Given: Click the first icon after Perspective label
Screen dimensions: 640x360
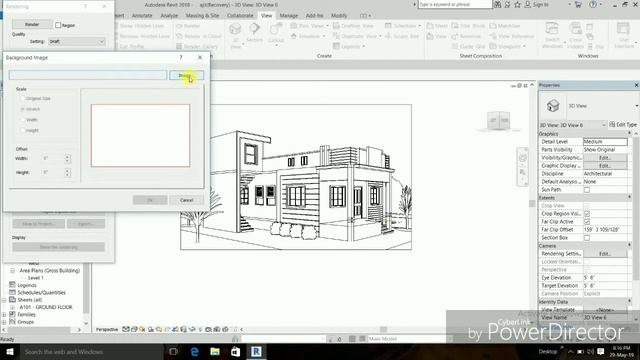Looking at the screenshot, I should tap(126, 329).
